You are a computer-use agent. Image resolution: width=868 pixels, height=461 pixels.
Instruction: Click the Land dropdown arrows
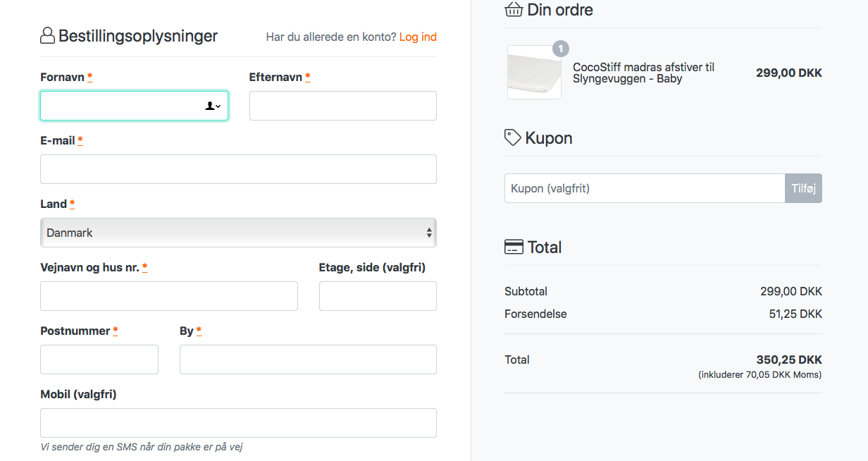coord(429,233)
